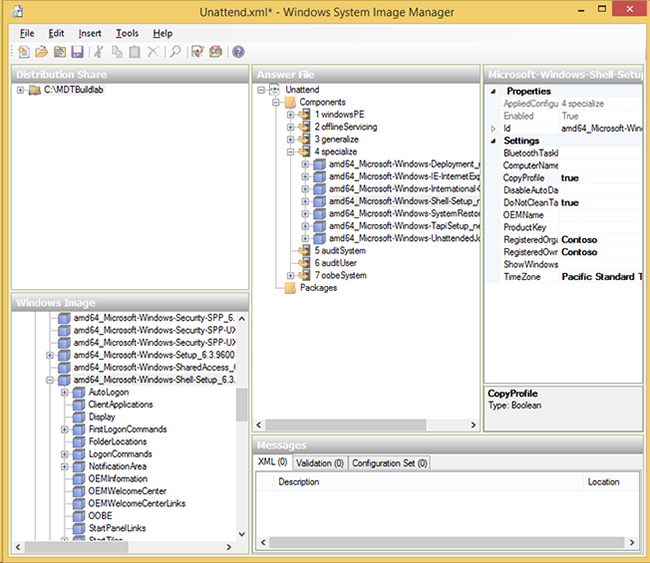This screenshot has height=563, width=650.
Task: Click the Windows Image pane vertical scrollbar thumb
Action: point(241,405)
